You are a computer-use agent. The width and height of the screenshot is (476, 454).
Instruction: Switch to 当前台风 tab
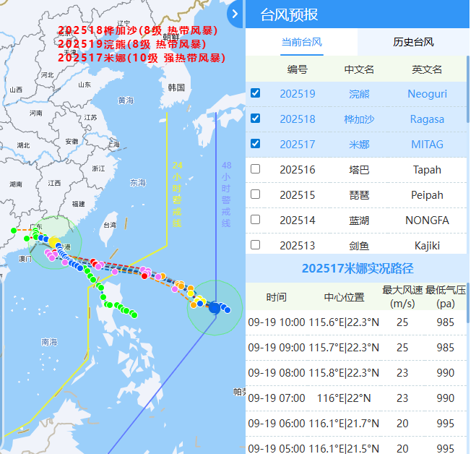coord(301,42)
